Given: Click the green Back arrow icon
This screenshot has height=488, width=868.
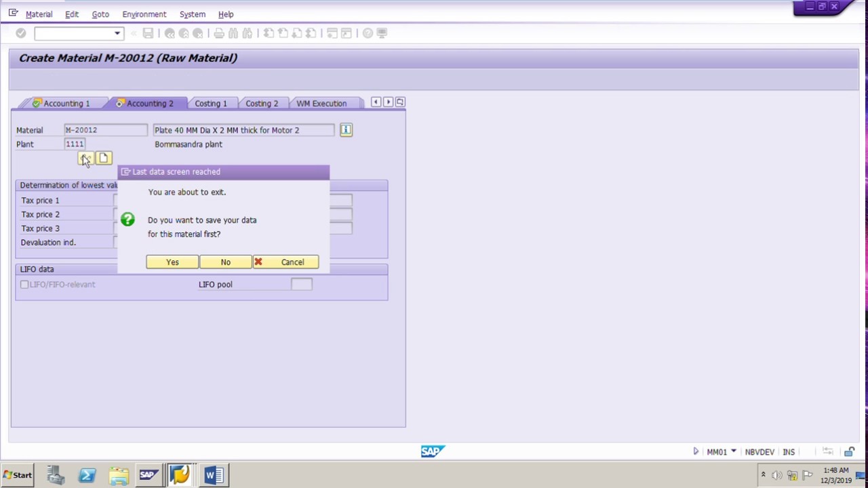Looking at the screenshot, I should coord(170,33).
